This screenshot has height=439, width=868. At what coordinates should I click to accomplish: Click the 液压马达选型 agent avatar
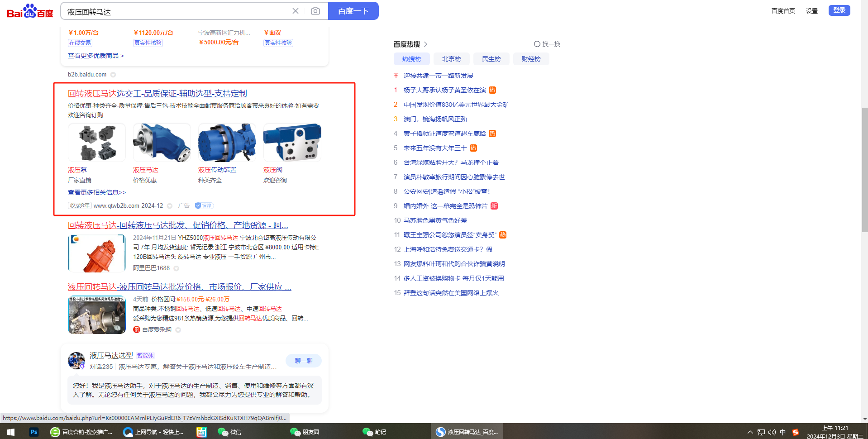(x=76, y=361)
